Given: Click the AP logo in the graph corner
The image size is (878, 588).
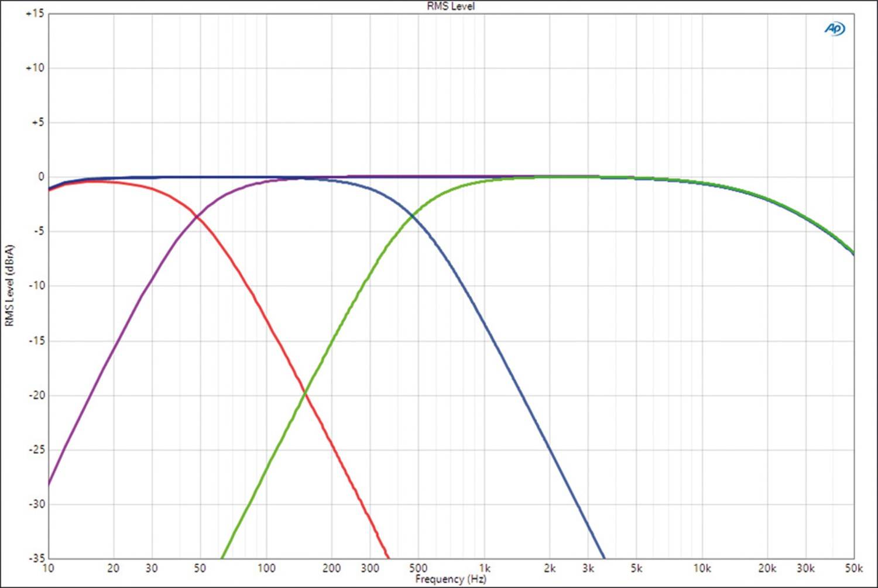Looking at the screenshot, I should (x=835, y=29).
